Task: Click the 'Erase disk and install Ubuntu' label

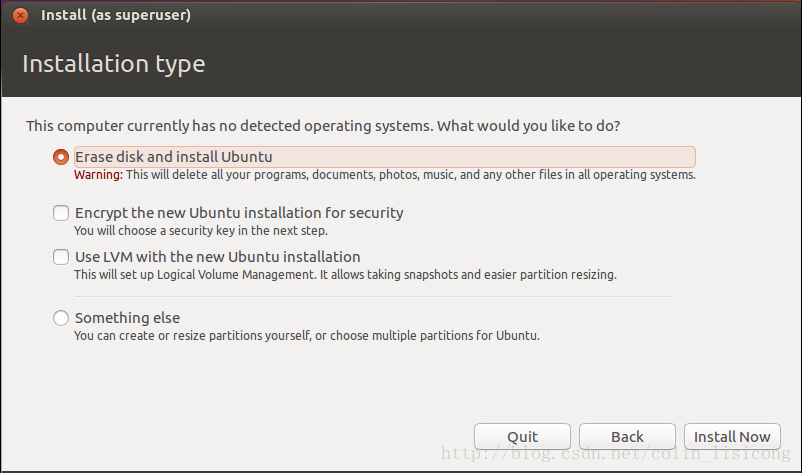Action: click(173, 157)
